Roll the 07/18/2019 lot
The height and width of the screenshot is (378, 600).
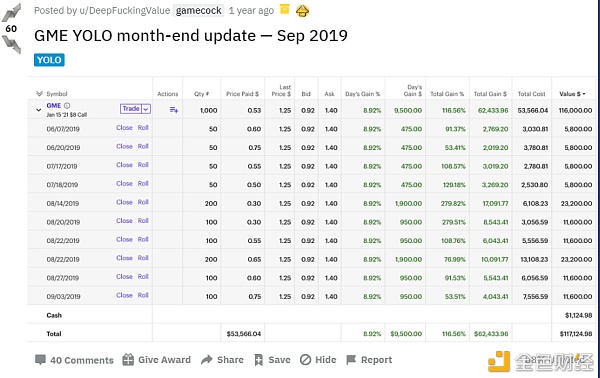tap(143, 184)
